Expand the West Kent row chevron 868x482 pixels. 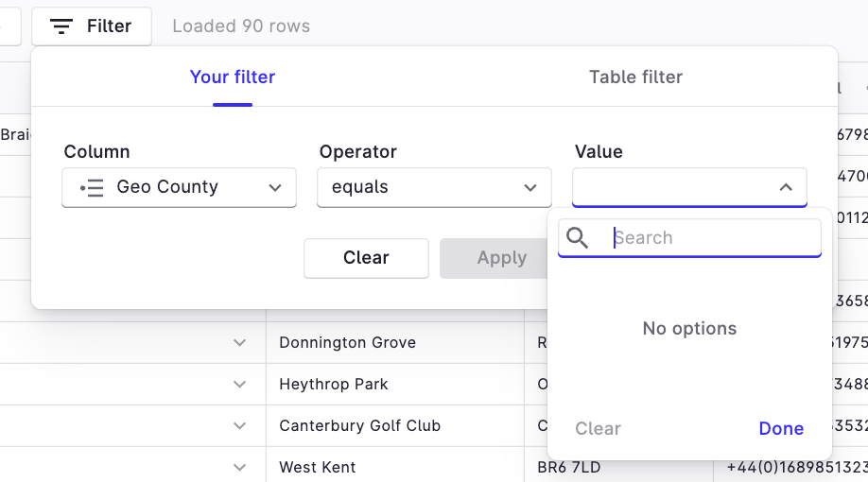pos(240,467)
